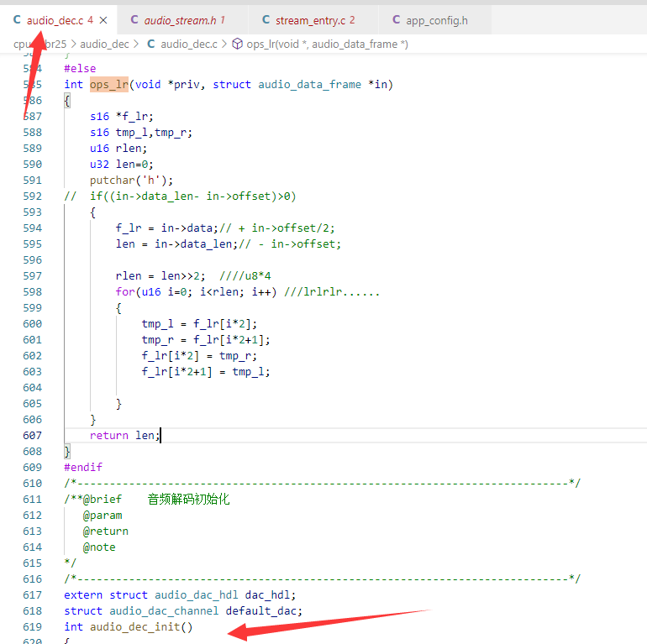647x644 pixels.
Task: Close the audio_dec.c tab
Action: [103, 20]
